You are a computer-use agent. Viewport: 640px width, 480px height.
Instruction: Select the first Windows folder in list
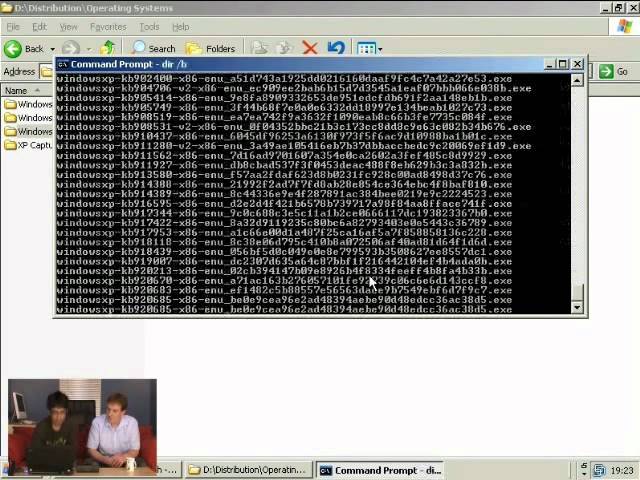(29, 104)
